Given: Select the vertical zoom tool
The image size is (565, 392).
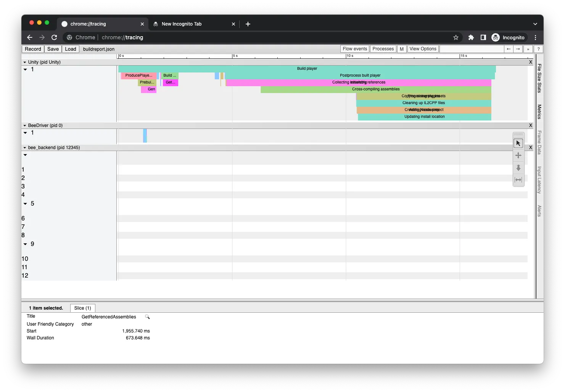Looking at the screenshot, I should coord(518,168).
